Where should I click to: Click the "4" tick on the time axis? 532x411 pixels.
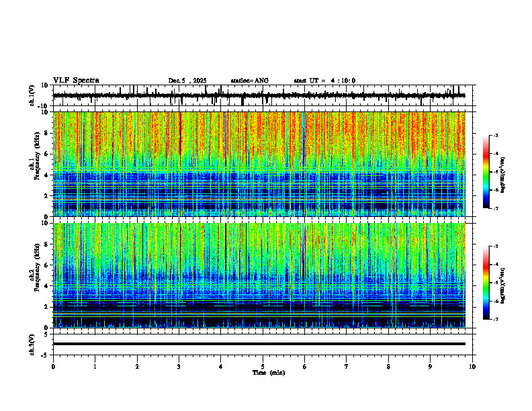[221, 367]
